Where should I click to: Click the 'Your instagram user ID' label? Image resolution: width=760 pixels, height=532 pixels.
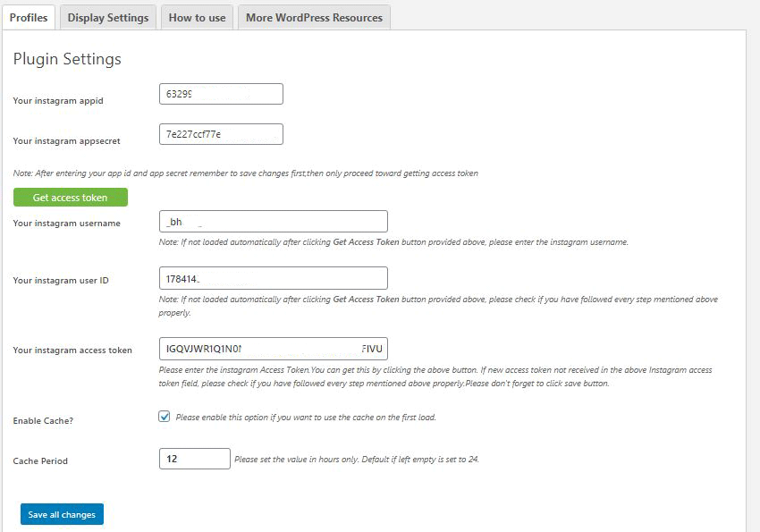[61, 281]
